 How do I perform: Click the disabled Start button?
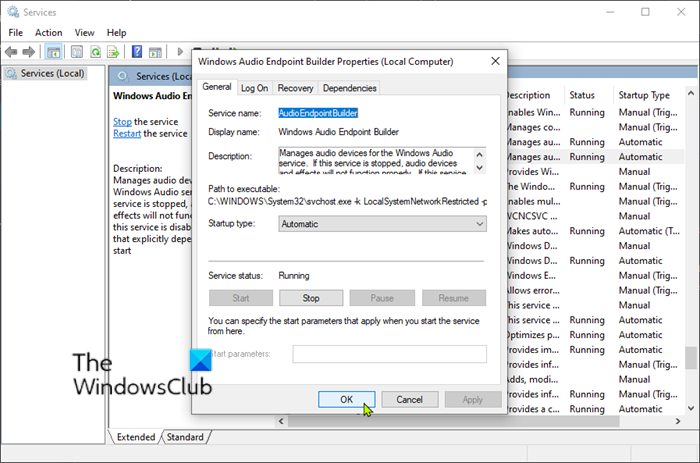click(x=241, y=298)
